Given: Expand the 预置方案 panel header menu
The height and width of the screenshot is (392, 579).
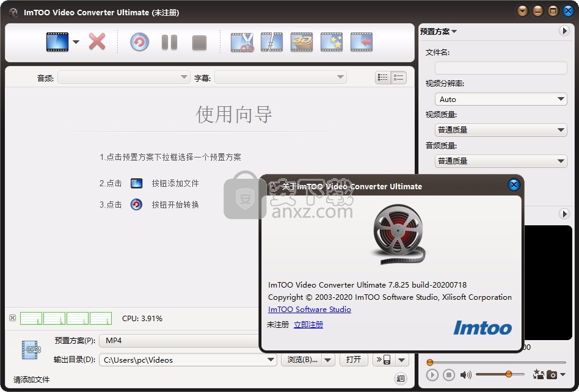Looking at the screenshot, I should pyautogui.click(x=439, y=31).
